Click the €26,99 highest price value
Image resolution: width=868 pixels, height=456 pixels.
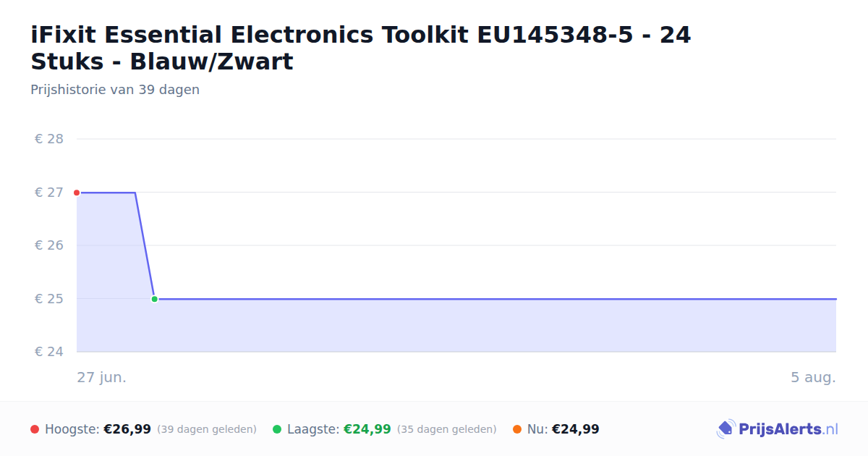point(127,429)
